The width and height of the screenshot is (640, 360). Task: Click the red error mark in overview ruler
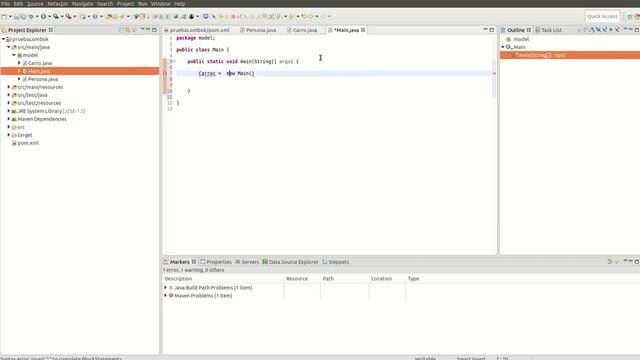click(494, 73)
